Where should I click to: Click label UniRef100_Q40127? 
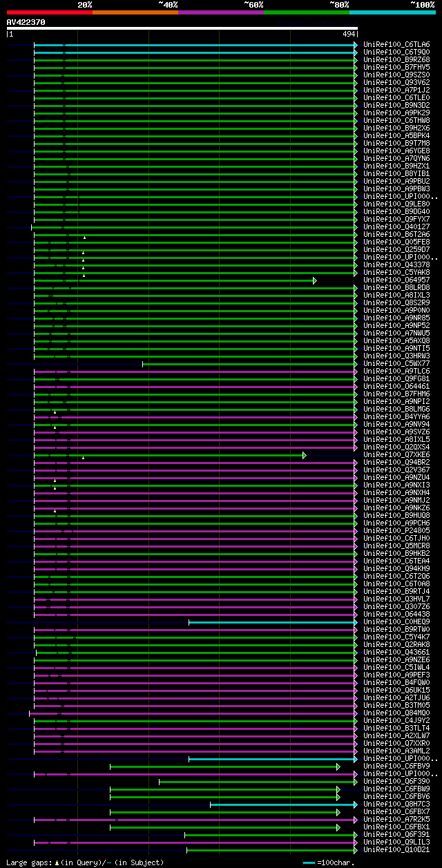tap(396, 227)
